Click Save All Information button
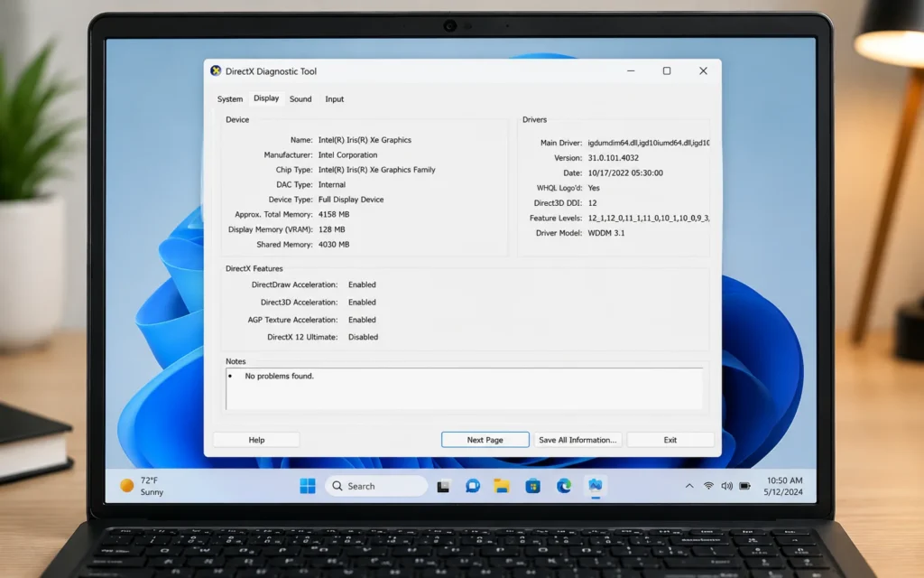 (x=577, y=440)
